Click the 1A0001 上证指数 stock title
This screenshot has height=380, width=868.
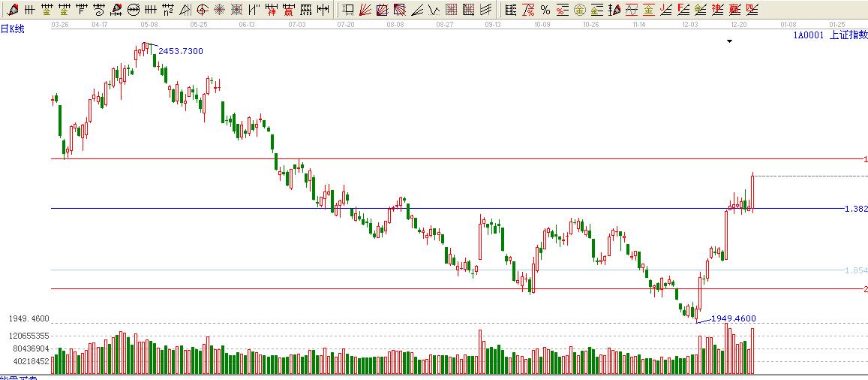(x=830, y=35)
